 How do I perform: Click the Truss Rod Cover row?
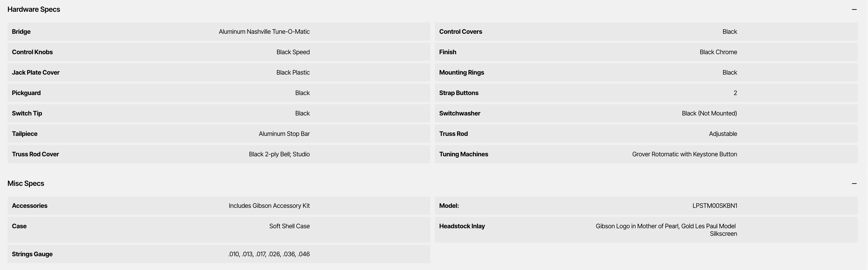click(x=219, y=154)
